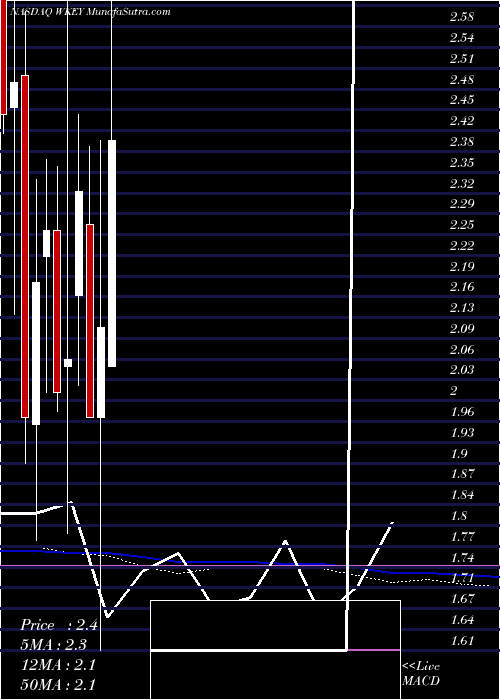Image resolution: width=500 pixels, height=700 pixels.
Task: Click the 1.93 price axis label
Action: click(x=462, y=433)
